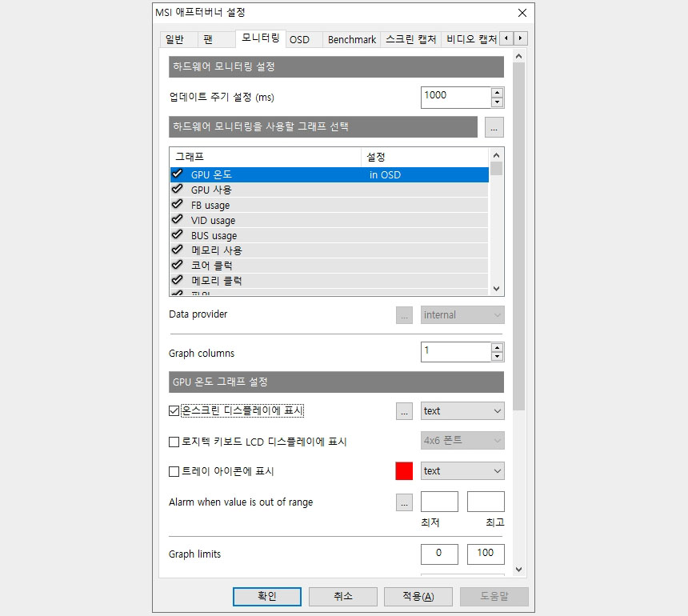This screenshot has width=688, height=616.
Task: Pick the red tray icon color swatch
Action: pos(404,471)
